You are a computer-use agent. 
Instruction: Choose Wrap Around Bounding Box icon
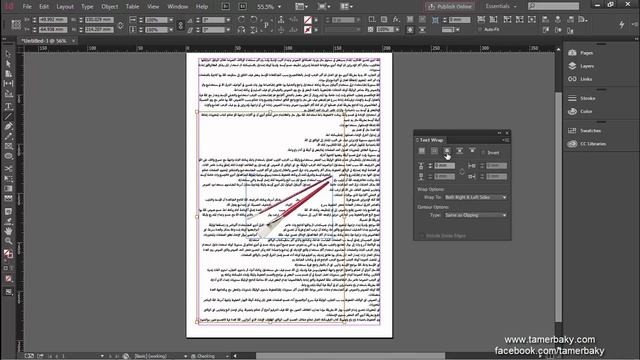tap(434, 151)
